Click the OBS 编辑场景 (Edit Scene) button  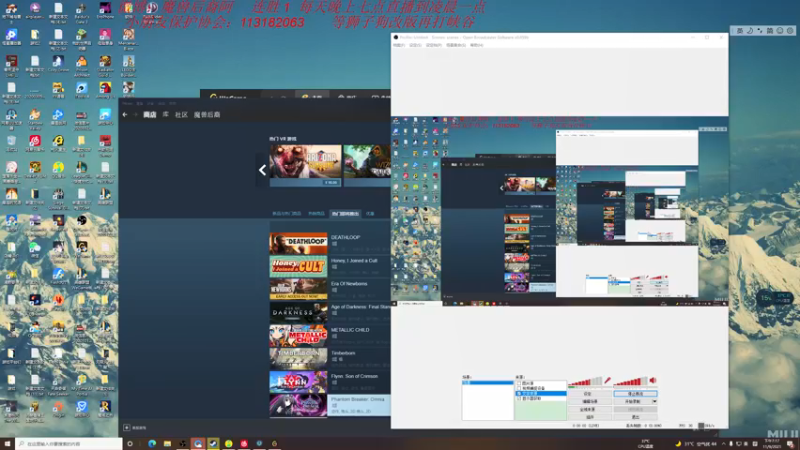[589, 402]
